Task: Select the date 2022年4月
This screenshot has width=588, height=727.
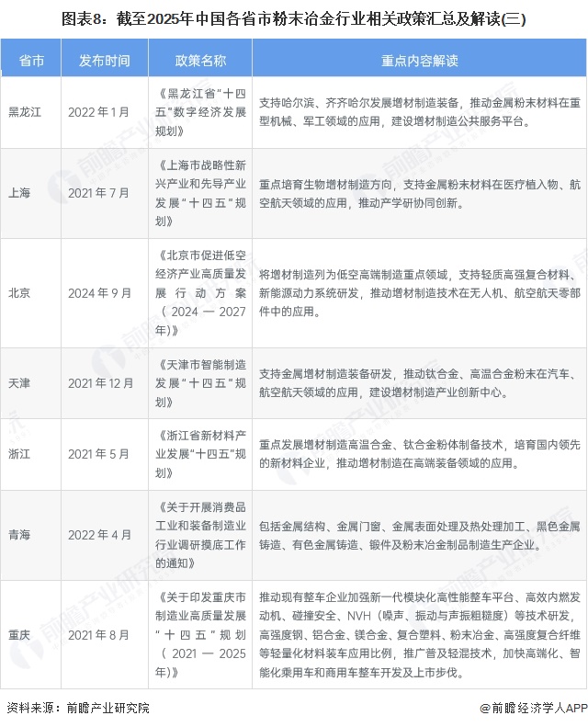Action: (99, 535)
